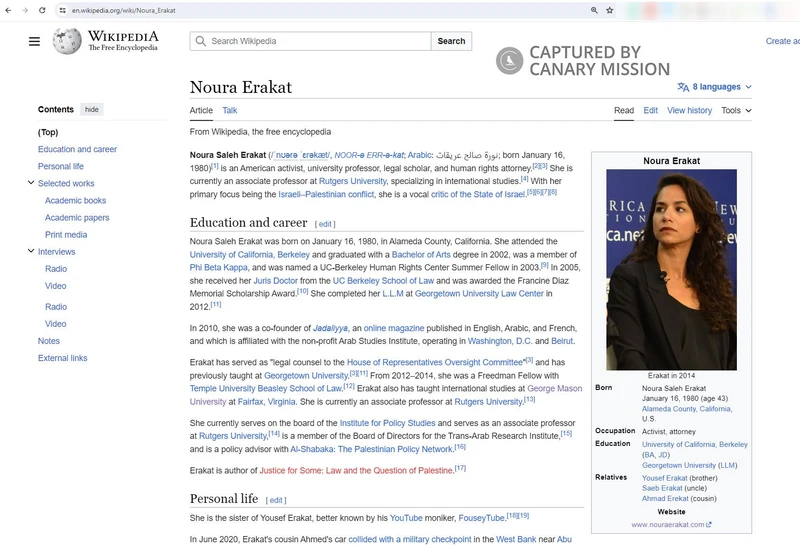The height and width of the screenshot is (545, 800).
Task: Collapse the Selected works section
Action: point(31,183)
